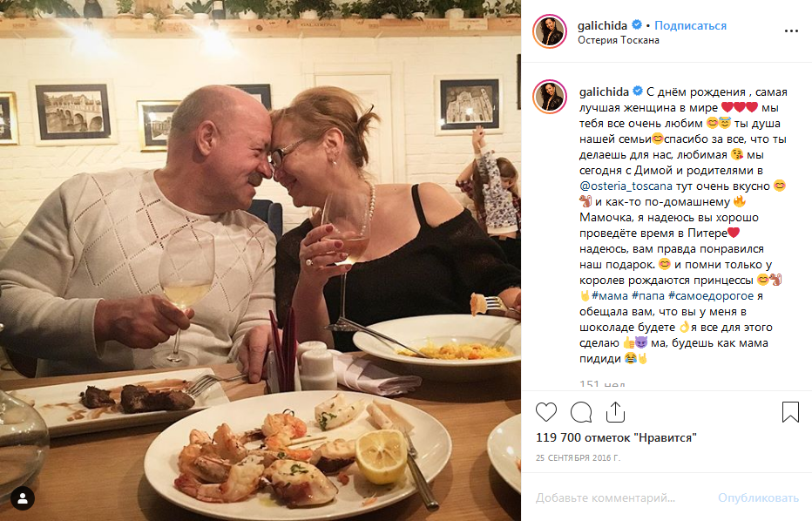View the 119 700 likes list
The image size is (812, 521).
pyautogui.click(x=615, y=437)
